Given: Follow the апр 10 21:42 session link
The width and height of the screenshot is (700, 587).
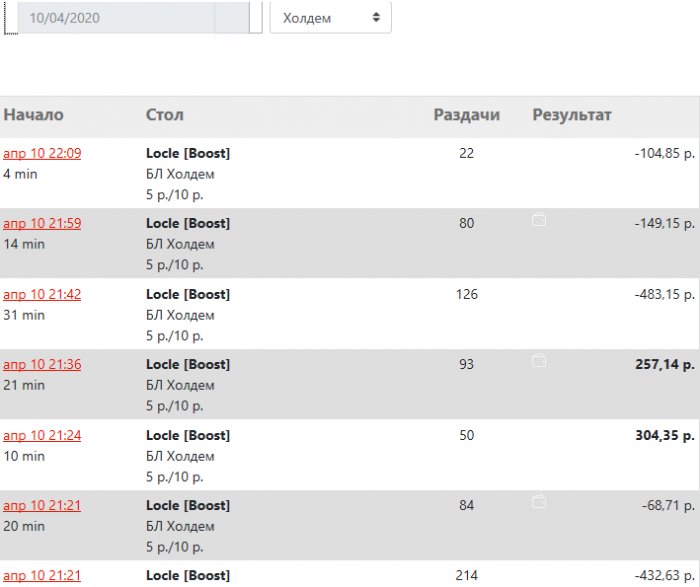Looking at the screenshot, I should point(42,294).
